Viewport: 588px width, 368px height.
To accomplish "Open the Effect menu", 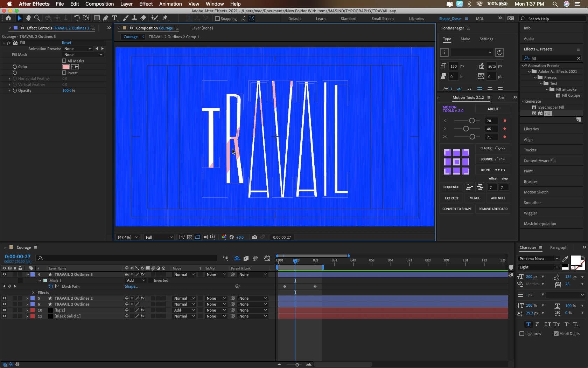I will tap(146, 4).
